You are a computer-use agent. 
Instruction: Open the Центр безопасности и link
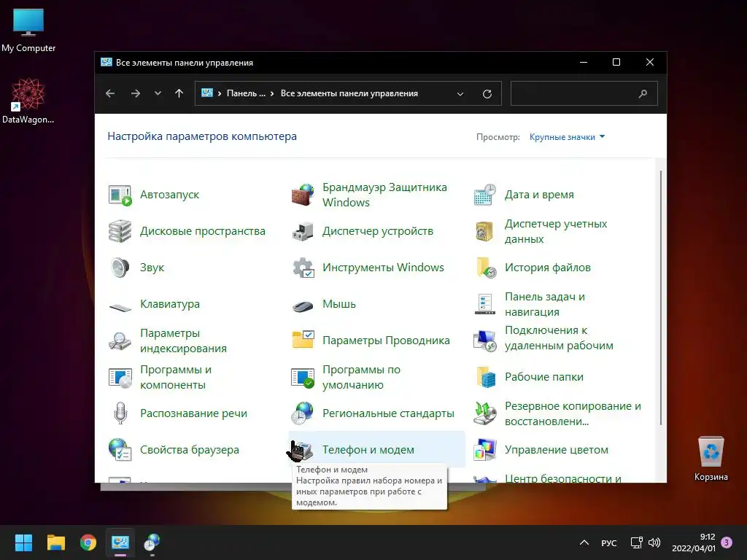[562, 478]
